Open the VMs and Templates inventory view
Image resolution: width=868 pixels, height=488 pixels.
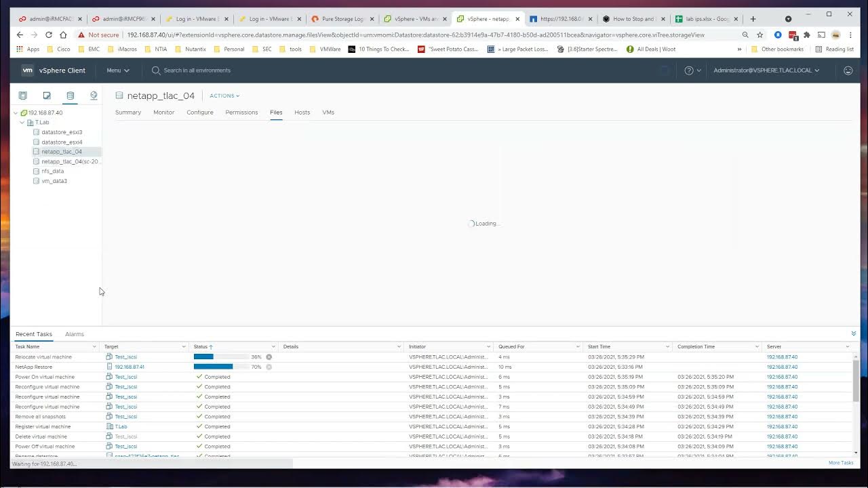[x=47, y=96]
